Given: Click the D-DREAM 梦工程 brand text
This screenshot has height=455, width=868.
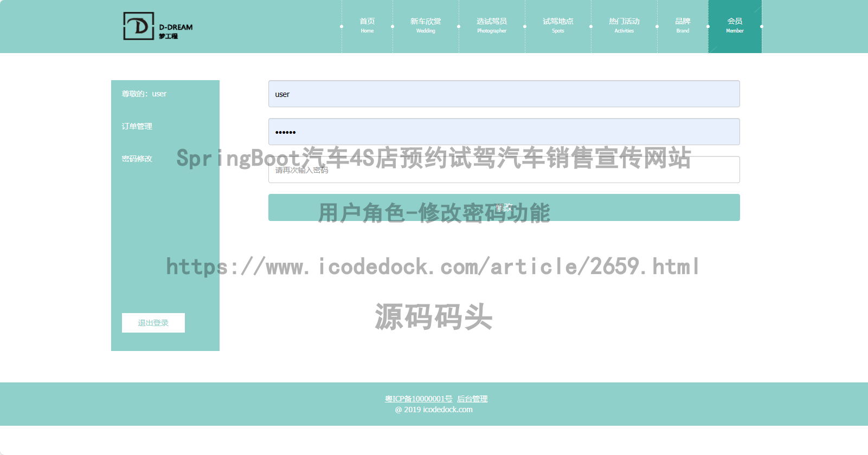Looking at the screenshot, I should click(175, 31).
